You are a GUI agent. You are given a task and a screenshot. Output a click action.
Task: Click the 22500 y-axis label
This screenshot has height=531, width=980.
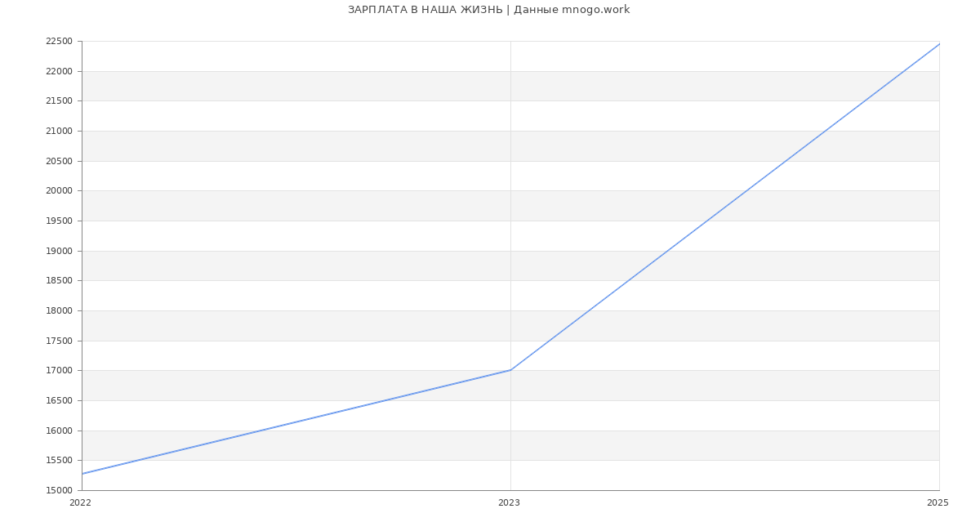(59, 42)
